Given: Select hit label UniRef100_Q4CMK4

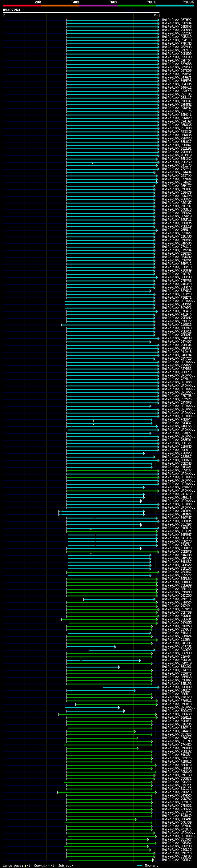Looking at the screenshot, I should (177, 514).
